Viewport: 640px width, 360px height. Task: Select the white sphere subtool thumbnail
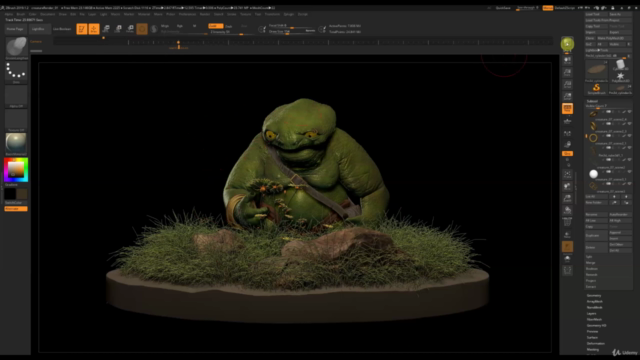coord(593,174)
